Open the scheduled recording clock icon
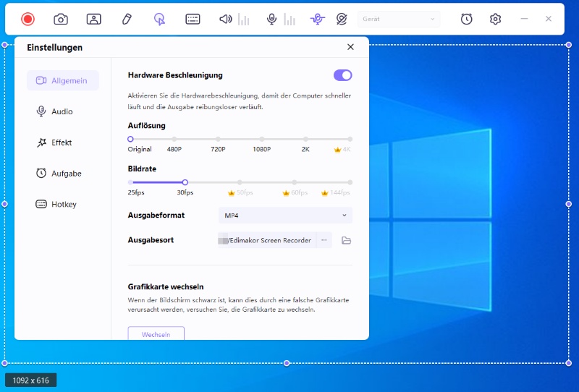Image resolution: width=579 pixels, height=392 pixels. [467, 20]
